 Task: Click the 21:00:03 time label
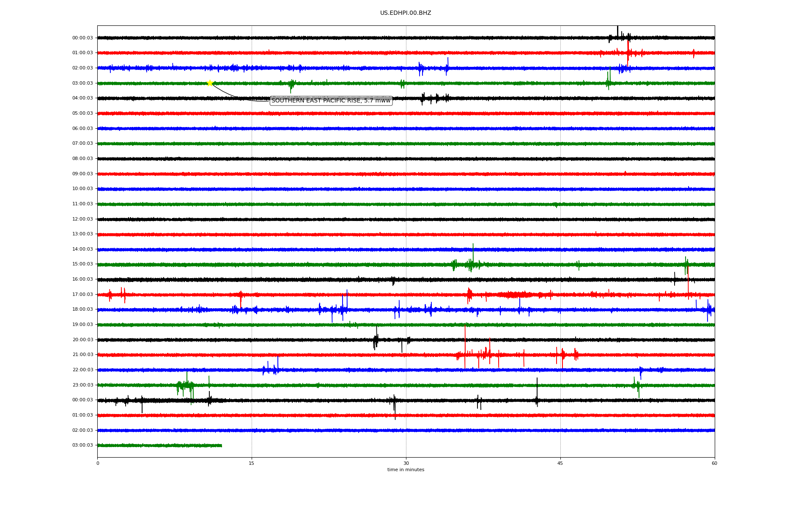pyautogui.click(x=82, y=355)
